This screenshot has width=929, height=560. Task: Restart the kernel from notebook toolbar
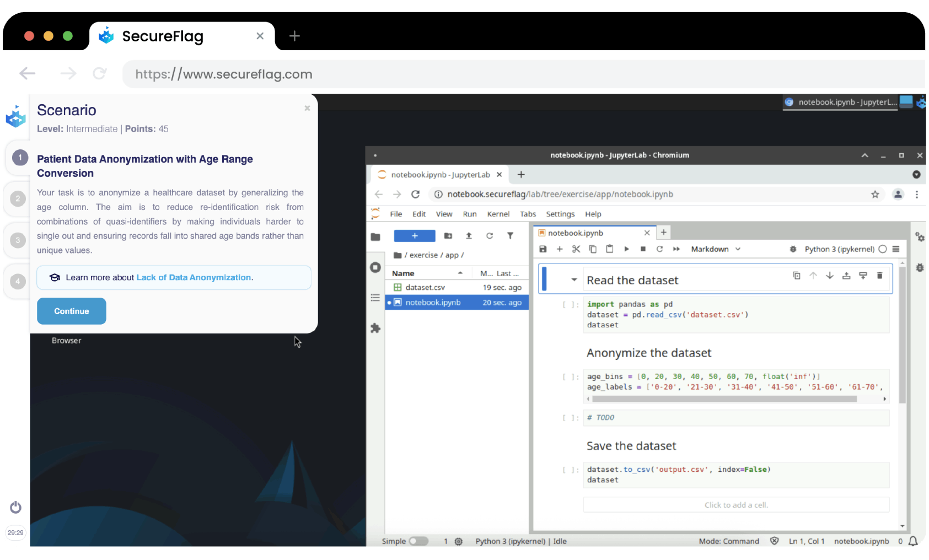pos(659,249)
